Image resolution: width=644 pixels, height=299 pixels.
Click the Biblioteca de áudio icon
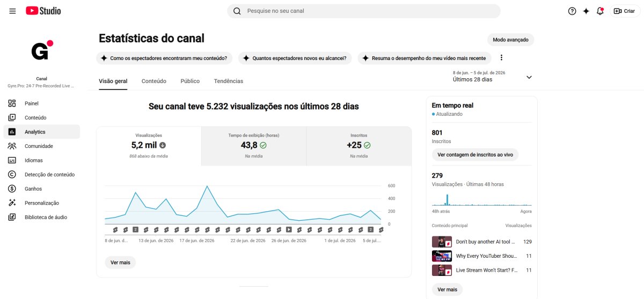coord(12,217)
